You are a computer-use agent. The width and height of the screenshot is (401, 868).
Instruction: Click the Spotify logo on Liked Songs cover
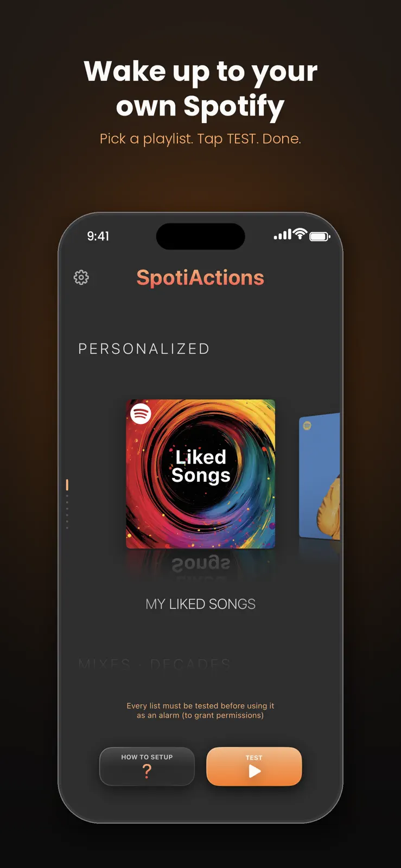pos(141,414)
